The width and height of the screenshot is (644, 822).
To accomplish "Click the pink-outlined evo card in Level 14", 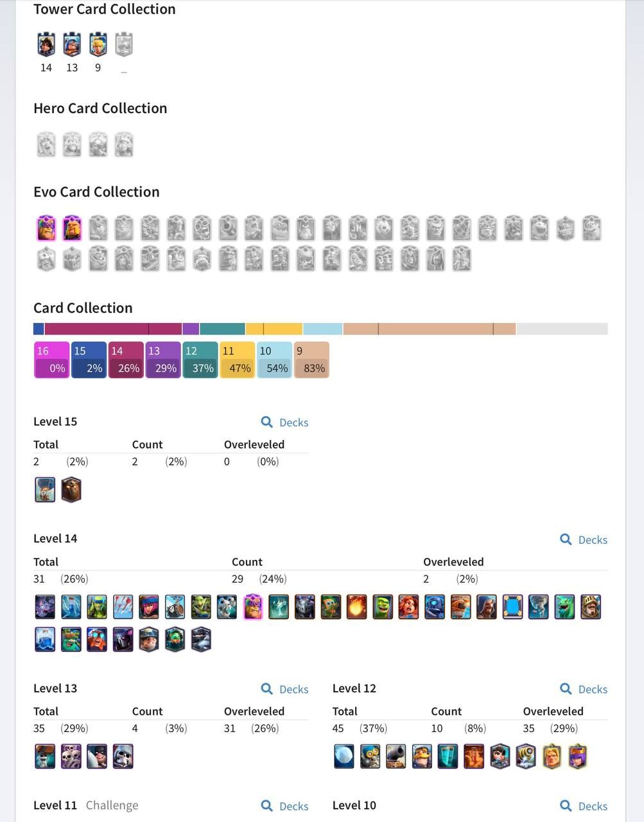I will pyautogui.click(x=253, y=607).
